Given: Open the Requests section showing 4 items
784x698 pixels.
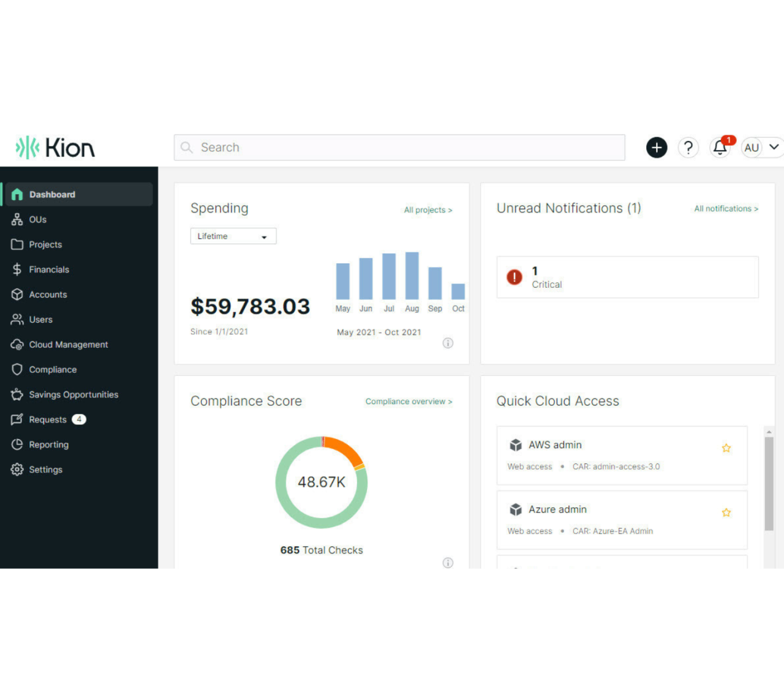Looking at the screenshot, I should click(48, 419).
